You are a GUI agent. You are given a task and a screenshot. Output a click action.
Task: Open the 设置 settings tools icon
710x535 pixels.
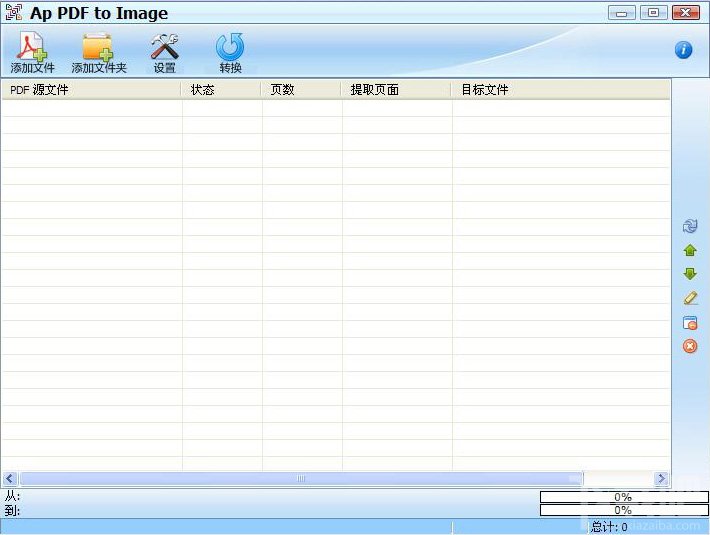coord(164,47)
